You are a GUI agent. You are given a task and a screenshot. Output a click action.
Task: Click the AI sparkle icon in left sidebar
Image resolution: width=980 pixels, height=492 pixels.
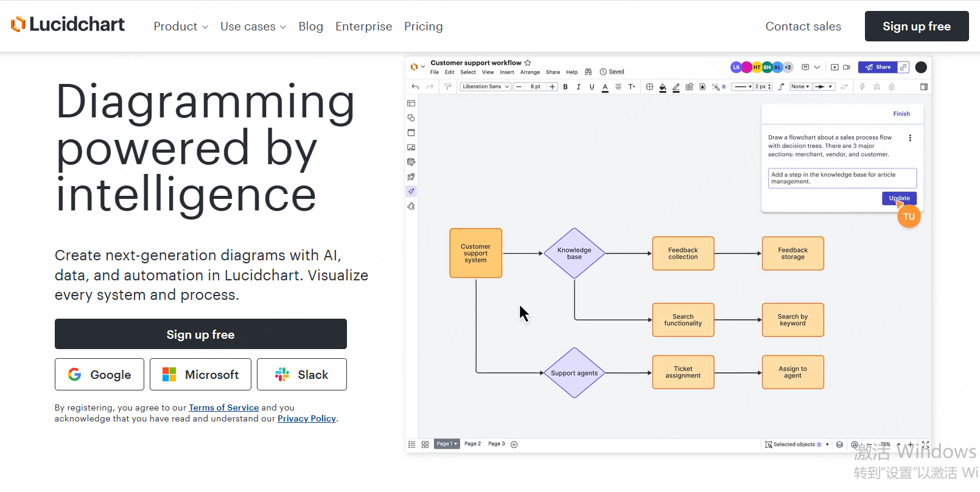click(x=411, y=191)
